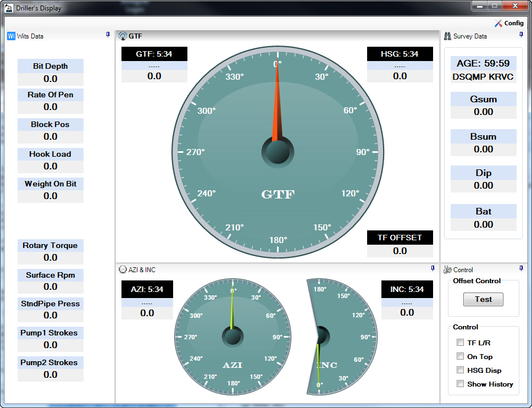This screenshot has width=532, height=408.
Task: Select the TF OFFSET value 0.0
Action: [x=400, y=251]
